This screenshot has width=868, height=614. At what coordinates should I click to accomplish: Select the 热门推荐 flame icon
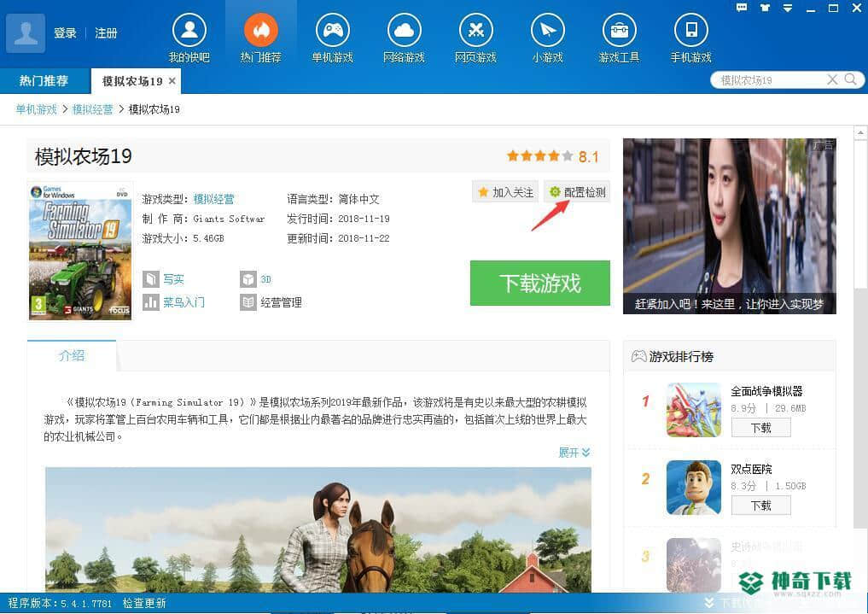(260, 30)
